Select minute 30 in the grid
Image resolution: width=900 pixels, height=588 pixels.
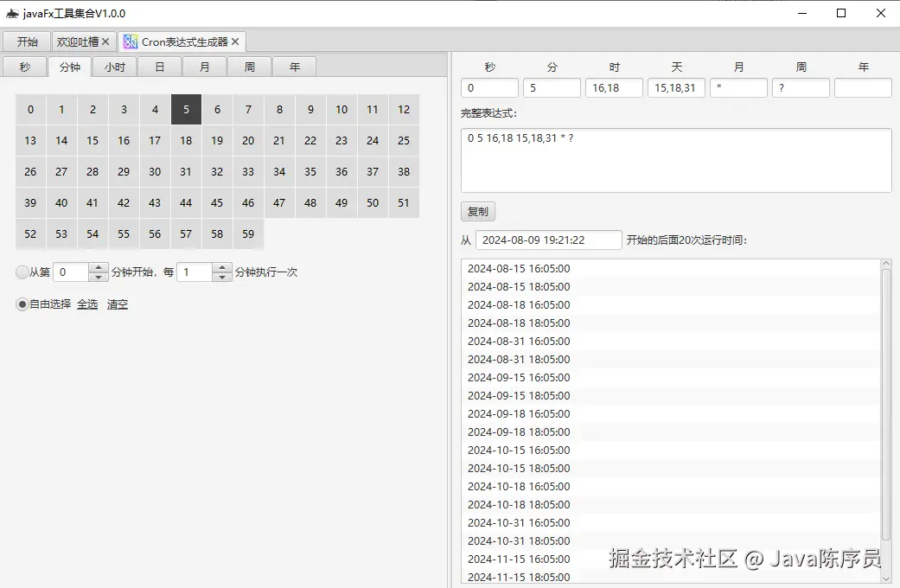coord(155,172)
